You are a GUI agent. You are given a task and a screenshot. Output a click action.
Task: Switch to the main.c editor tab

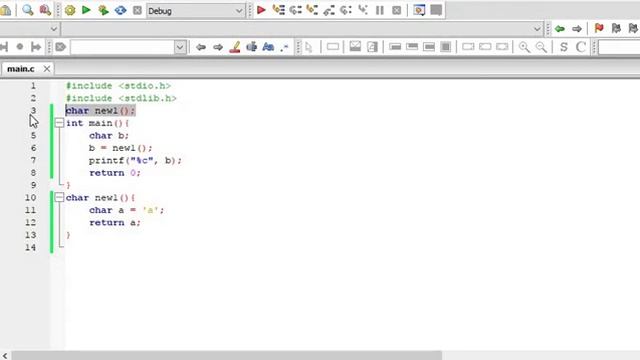20,69
